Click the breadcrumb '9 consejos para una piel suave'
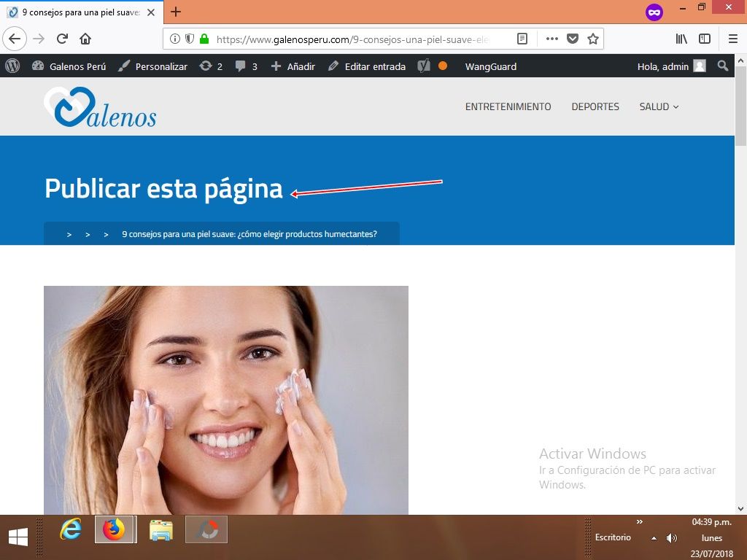This screenshot has height=560, width=747. point(249,234)
